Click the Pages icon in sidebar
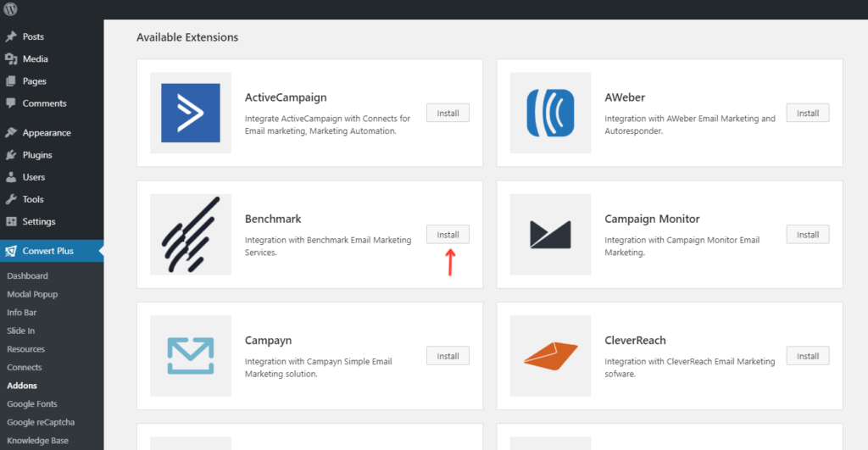868x450 pixels. (x=11, y=81)
